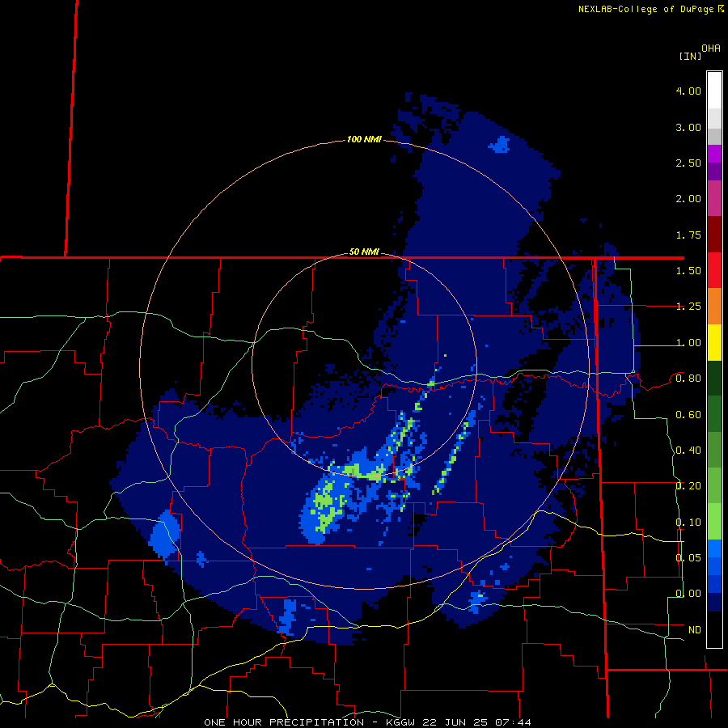This screenshot has width=728, height=728.
Task: Click the [IN] units label
Action: pyautogui.click(x=690, y=56)
